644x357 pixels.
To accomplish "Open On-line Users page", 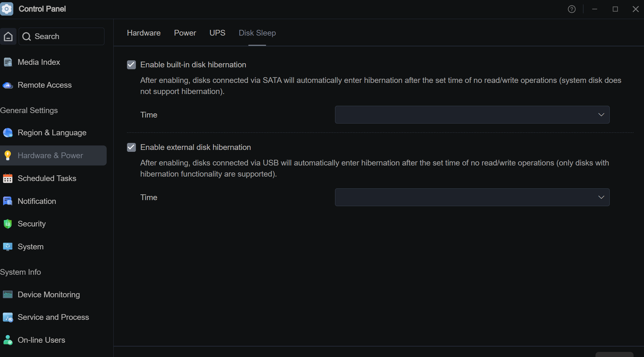I will [x=41, y=340].
